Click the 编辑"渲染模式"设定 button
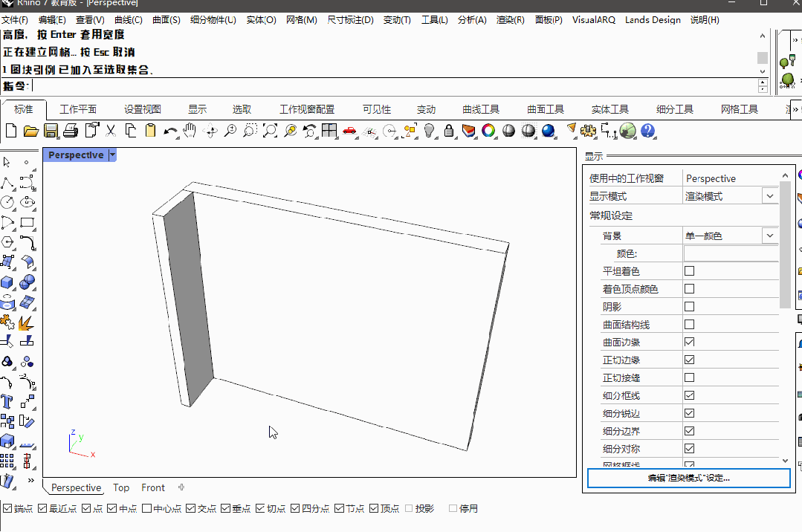The image size is (802, 532). 688,478
